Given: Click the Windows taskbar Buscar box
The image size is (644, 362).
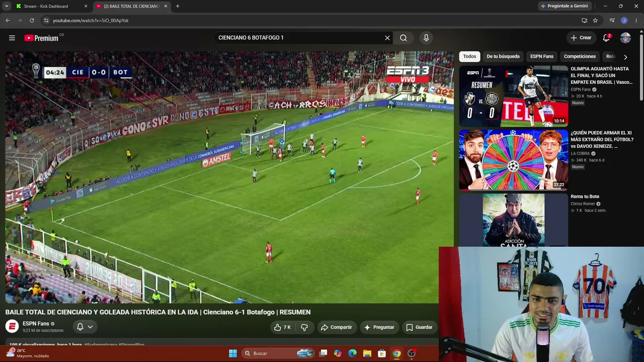Looking at the screenshot, I should click(278, 353).
